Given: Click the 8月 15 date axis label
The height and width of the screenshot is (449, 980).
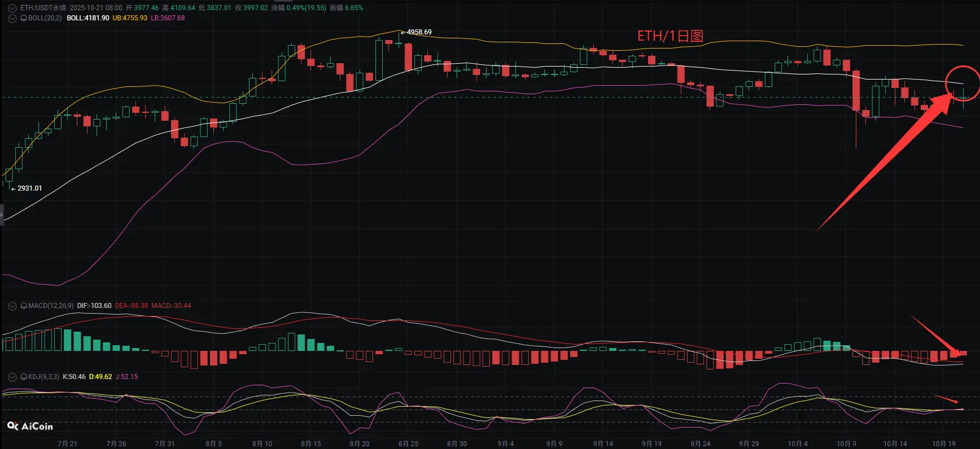Looking at the screenshot, I should pyautogui.click(x=311, y=444).
